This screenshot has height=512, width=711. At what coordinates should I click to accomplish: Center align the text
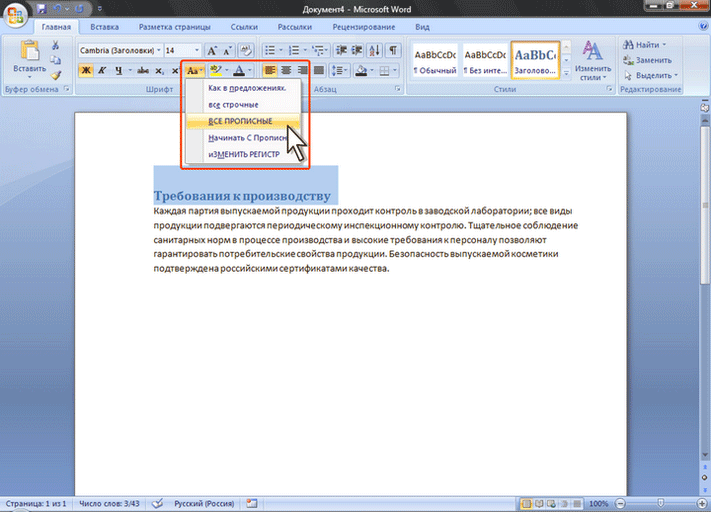pos(286,70)
